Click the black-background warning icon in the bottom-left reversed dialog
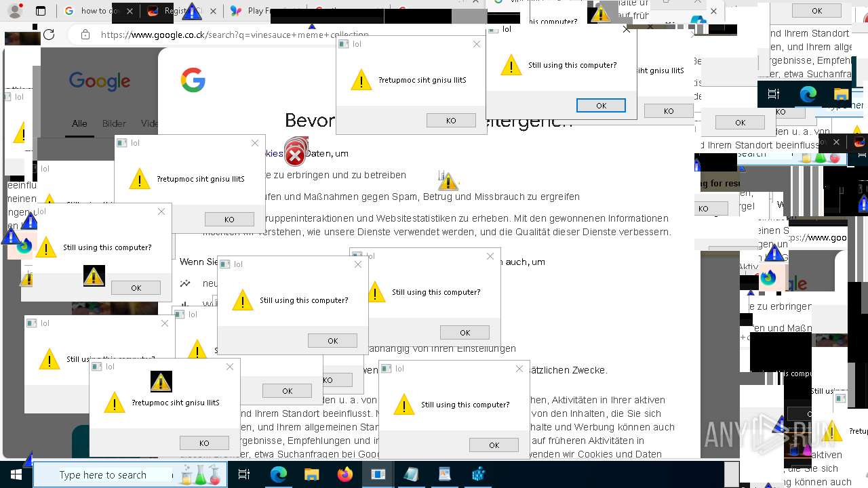 click(161, 382)
